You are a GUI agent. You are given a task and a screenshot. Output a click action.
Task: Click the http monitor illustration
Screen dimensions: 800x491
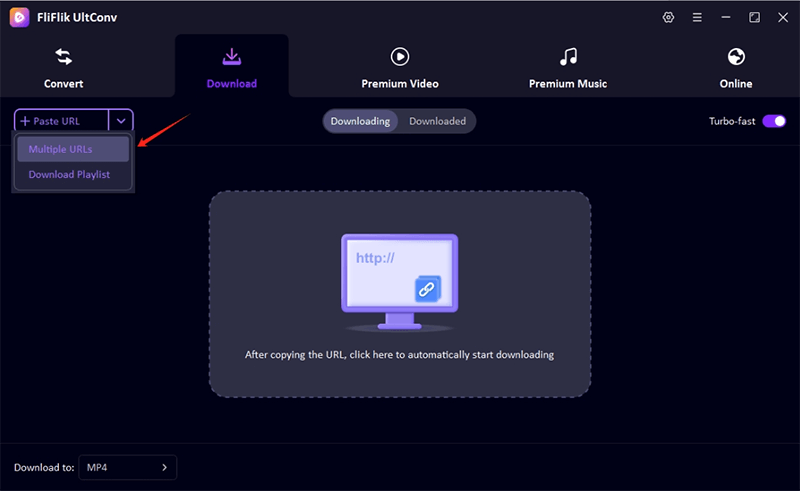(x=399, y=281)
